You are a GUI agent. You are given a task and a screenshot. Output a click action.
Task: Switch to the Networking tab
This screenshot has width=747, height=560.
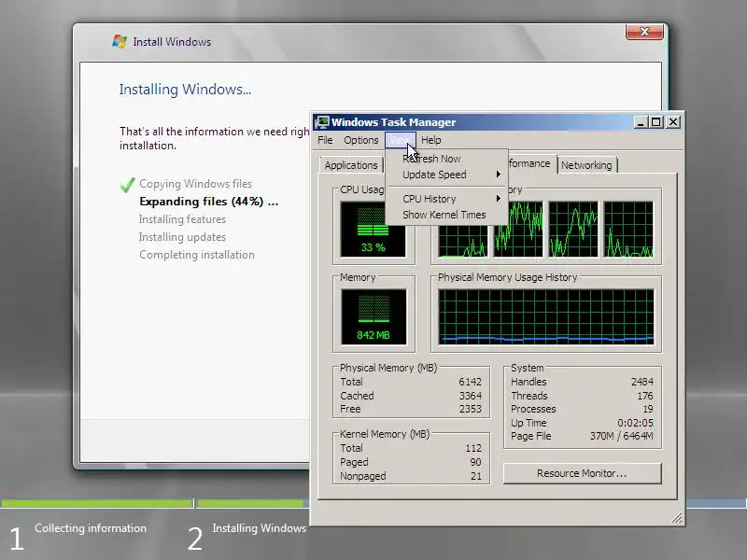(586, 165)
